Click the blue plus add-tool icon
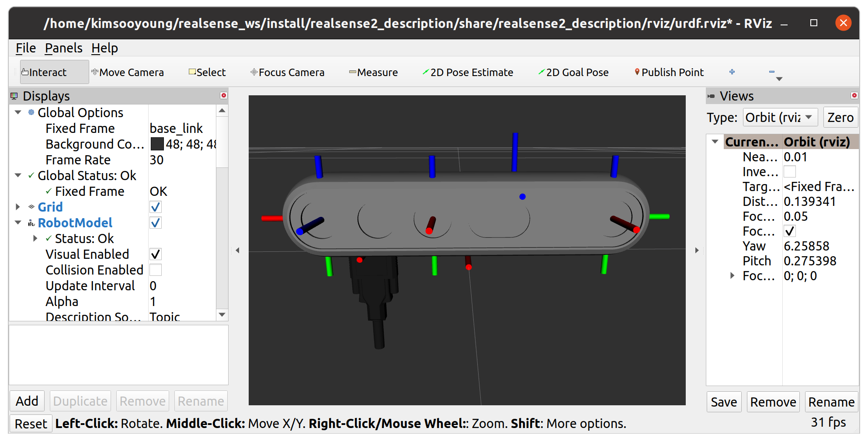 (732, 72)
